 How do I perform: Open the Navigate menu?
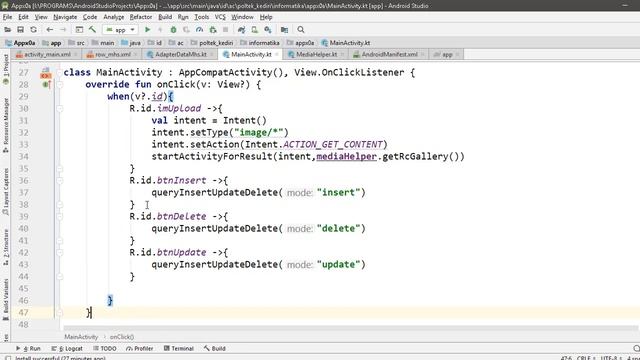(65, 17)
